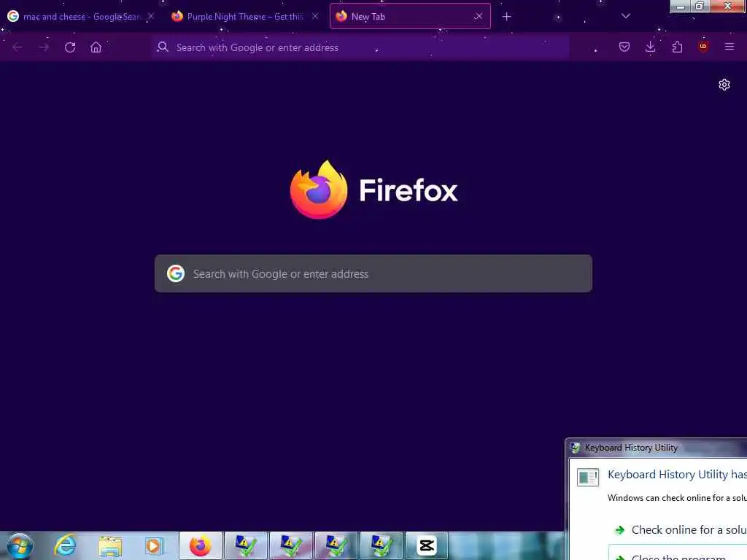This screenshot has height=560, width=747.
Task: Restore down the Firefox window
Action: pyautogui.click(x=700, y=6)
